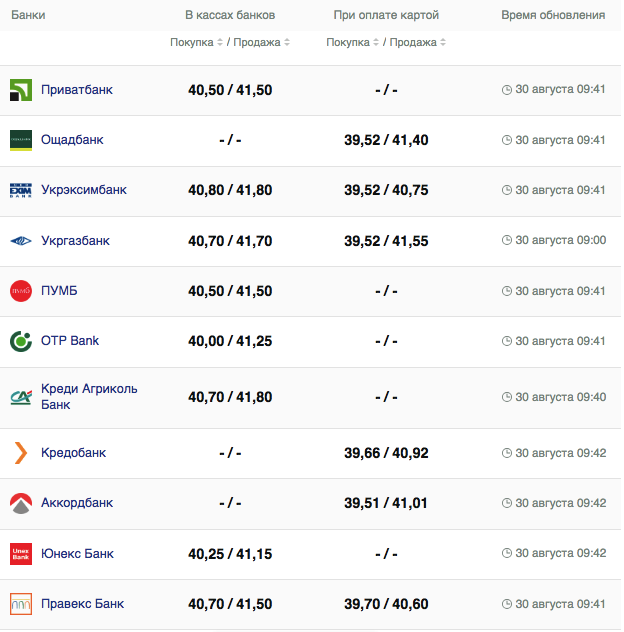
Task: Click the Укрэксимбанк logo icon
Action: 21,190
